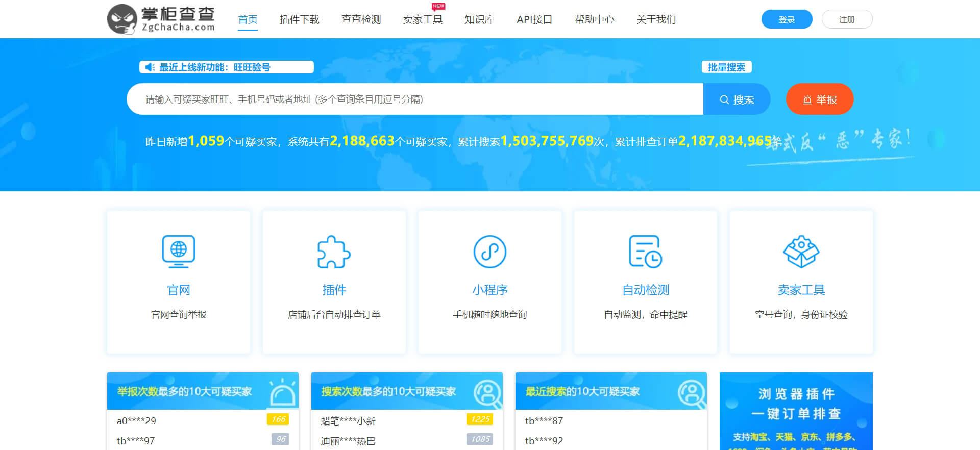Focus the suspicious buyer search input field
This screenshot has width=980, height=450.
(414, 99)
